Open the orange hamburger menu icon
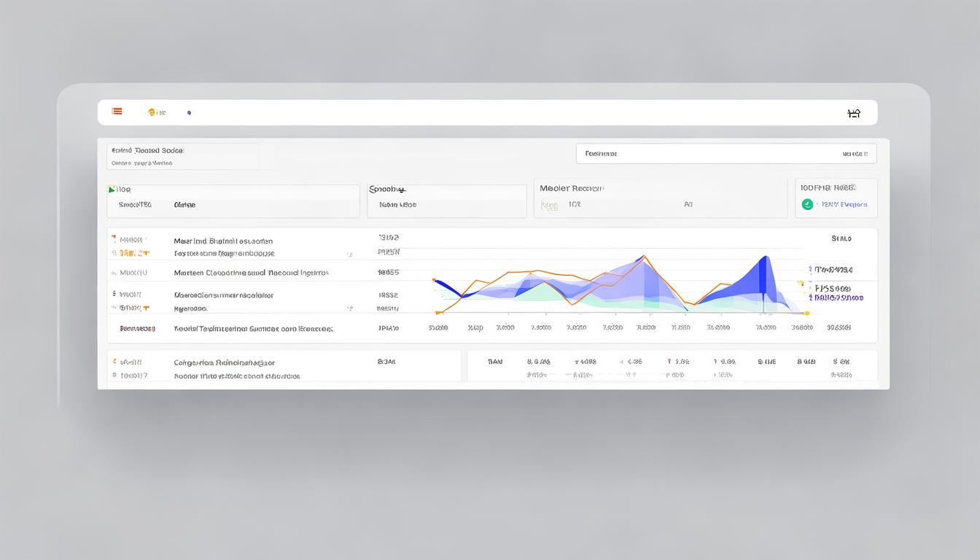This screenshot has height=560, width=980. [x=117, y=112]
